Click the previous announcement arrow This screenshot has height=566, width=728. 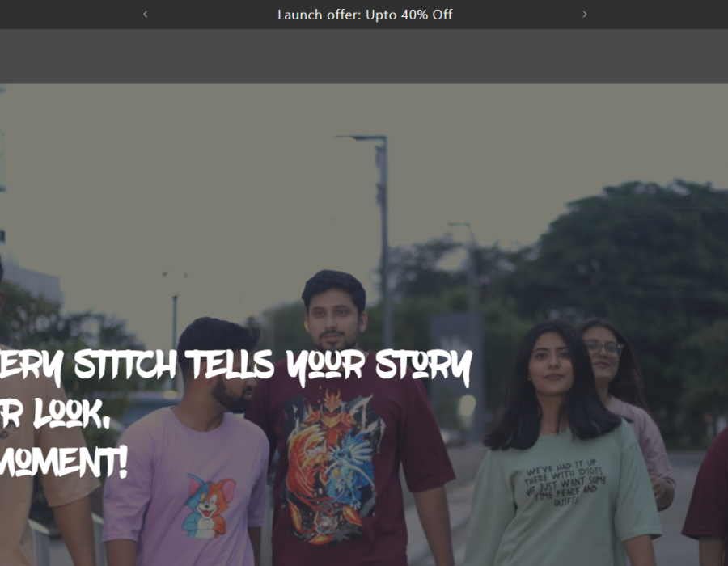[146, 14]
